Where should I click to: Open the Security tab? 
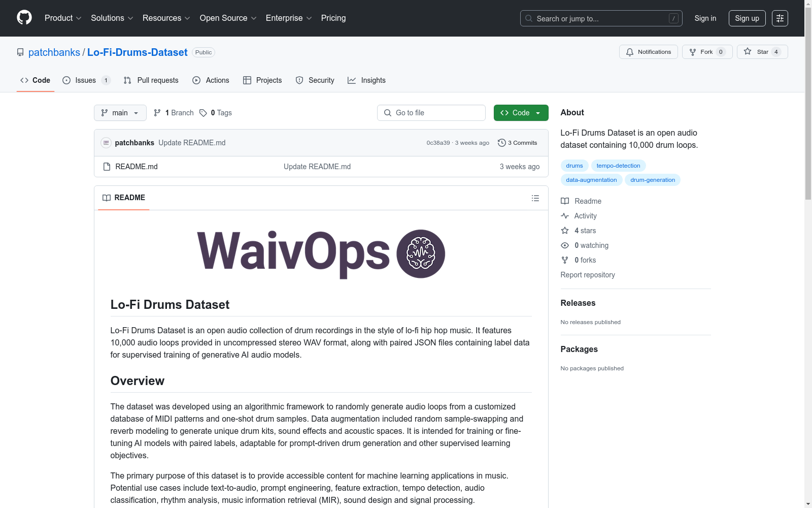[x=315, y=80]
